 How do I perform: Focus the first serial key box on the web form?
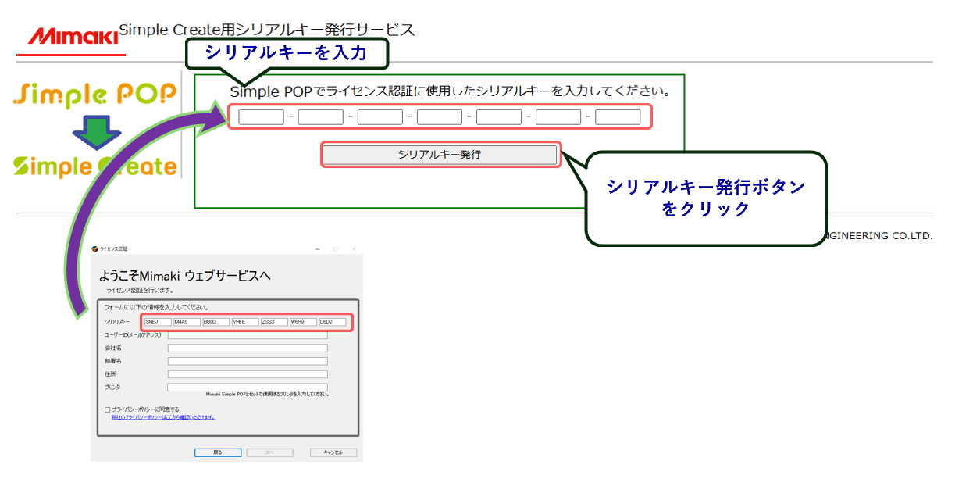click(261, 117)
